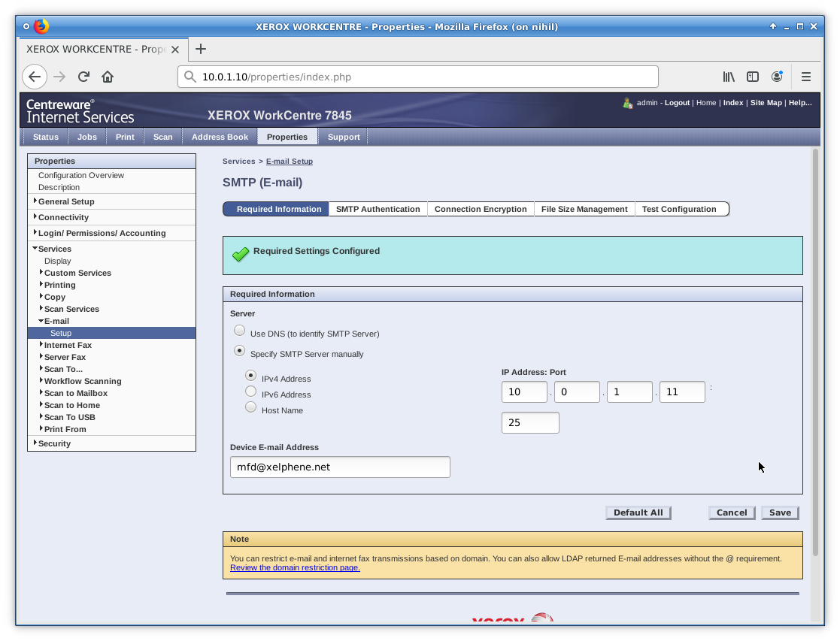Open a new browser tab with plus icon

(x=200, y=50)
